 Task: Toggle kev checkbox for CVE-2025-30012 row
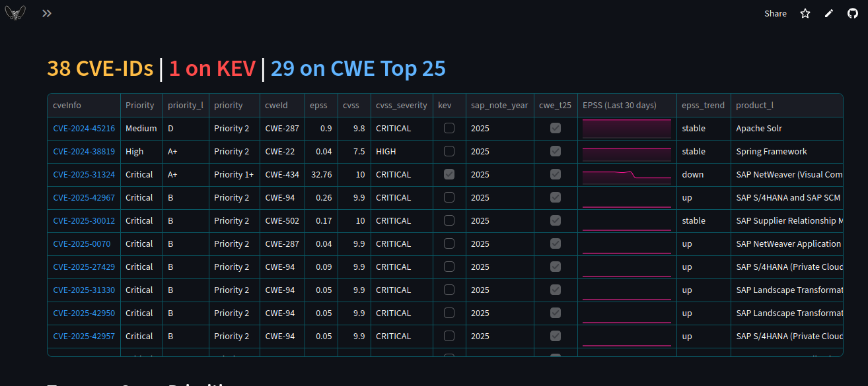tap(449, 220)
